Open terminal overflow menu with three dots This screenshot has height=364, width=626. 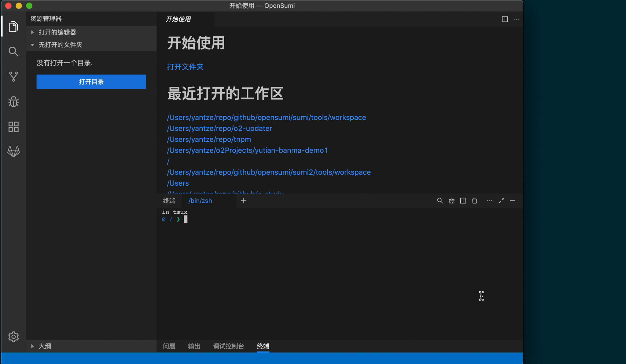point(489,201)
